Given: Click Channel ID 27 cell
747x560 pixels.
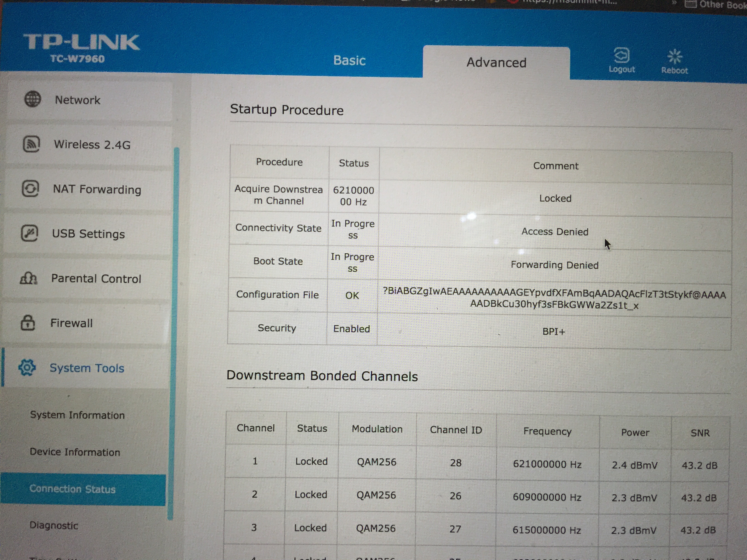Looking at the screenshot, I should point(455,529).
